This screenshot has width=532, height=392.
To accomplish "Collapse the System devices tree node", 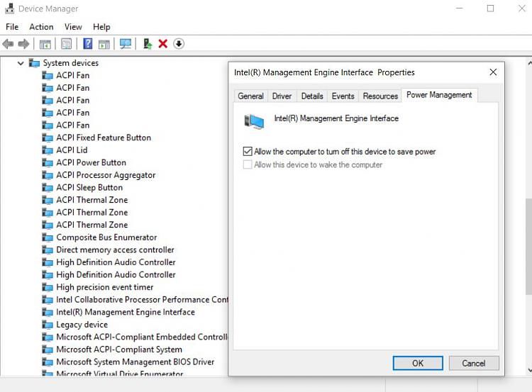I will (21, 63).
